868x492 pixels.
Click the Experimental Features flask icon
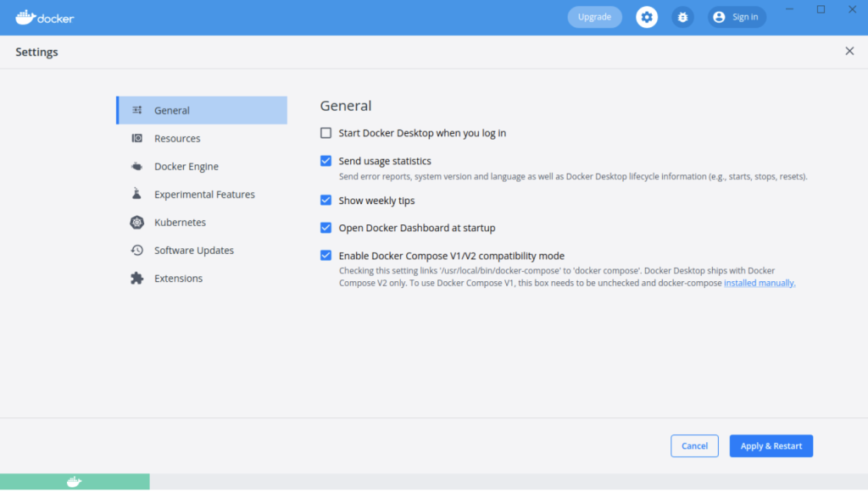point(136,195)
